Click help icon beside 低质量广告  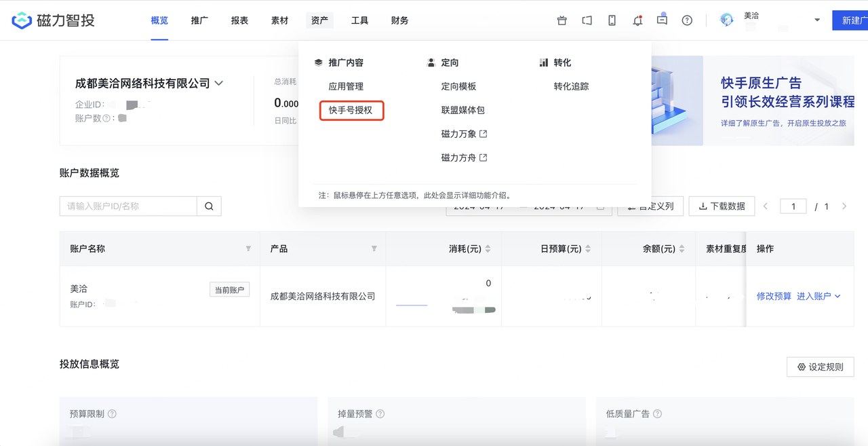coord(657,414)
